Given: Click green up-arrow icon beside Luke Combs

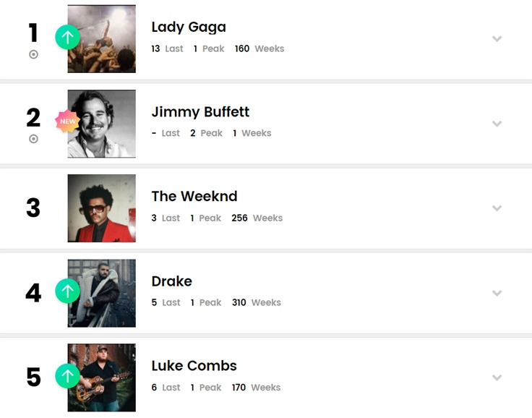Looking at the screenshot, I should [x=67, y=376].
